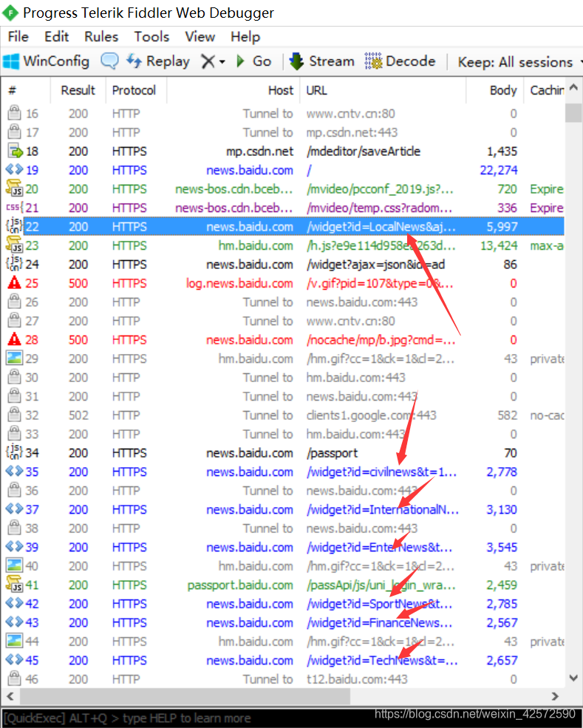Viewport: 583px width, 728px height.
Task: Click the horizontal scrollbar left arrow
Action: click(x=10, y=696)
